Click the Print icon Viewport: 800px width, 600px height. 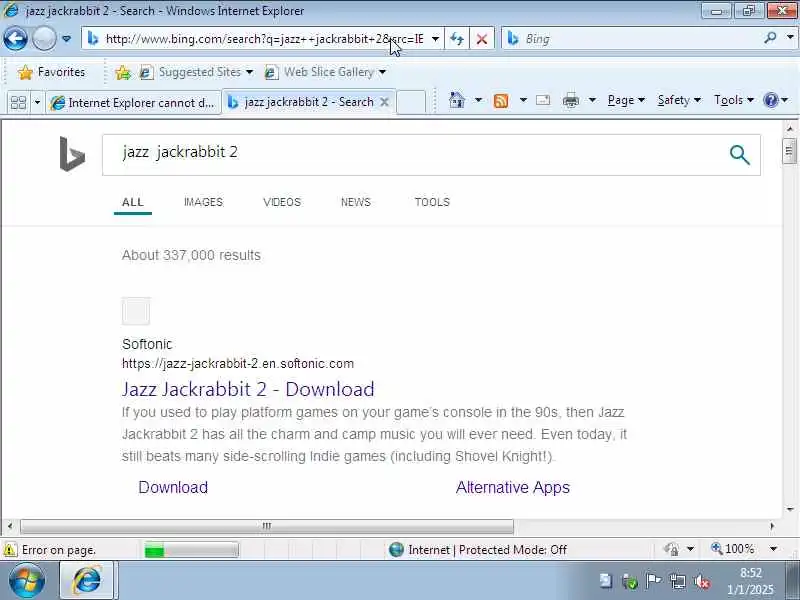click(x=570, y=101)
